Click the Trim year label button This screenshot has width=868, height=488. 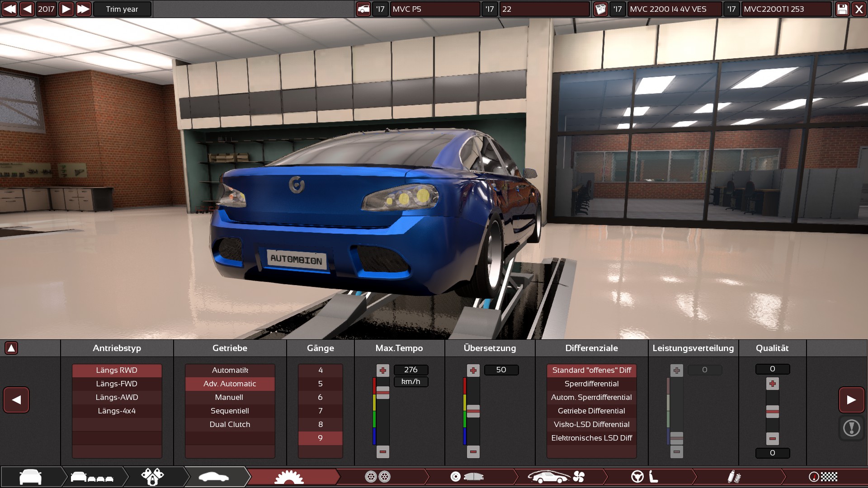122,9
